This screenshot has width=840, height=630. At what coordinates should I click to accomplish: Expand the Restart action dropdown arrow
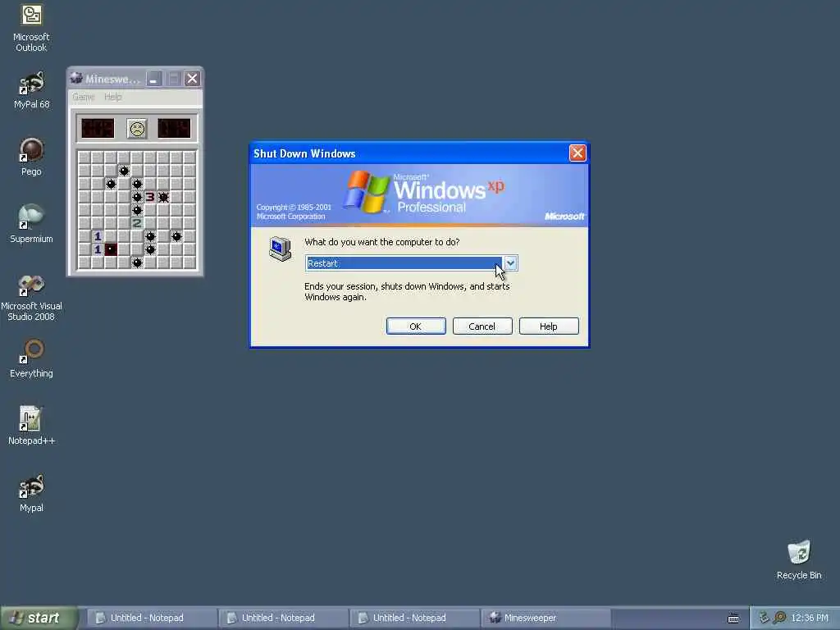[510, 263]
